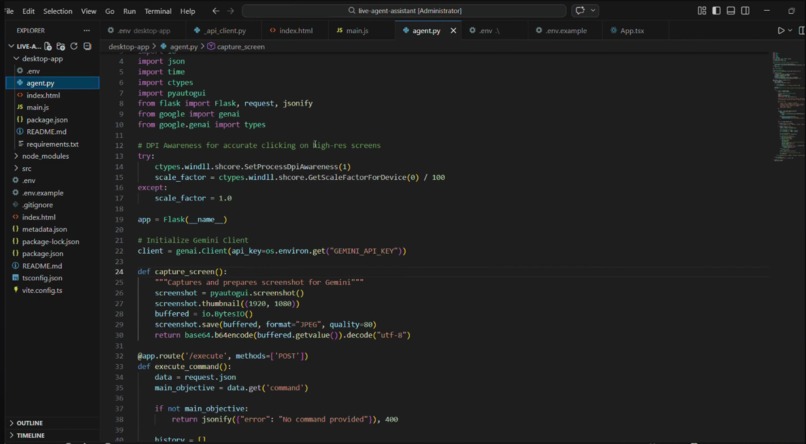Image resolution: width=806 pixels, height=444 pixels.
Task: Toggle the bottom panel visibility
Action: pyautogui.click(x=730, y=11)
